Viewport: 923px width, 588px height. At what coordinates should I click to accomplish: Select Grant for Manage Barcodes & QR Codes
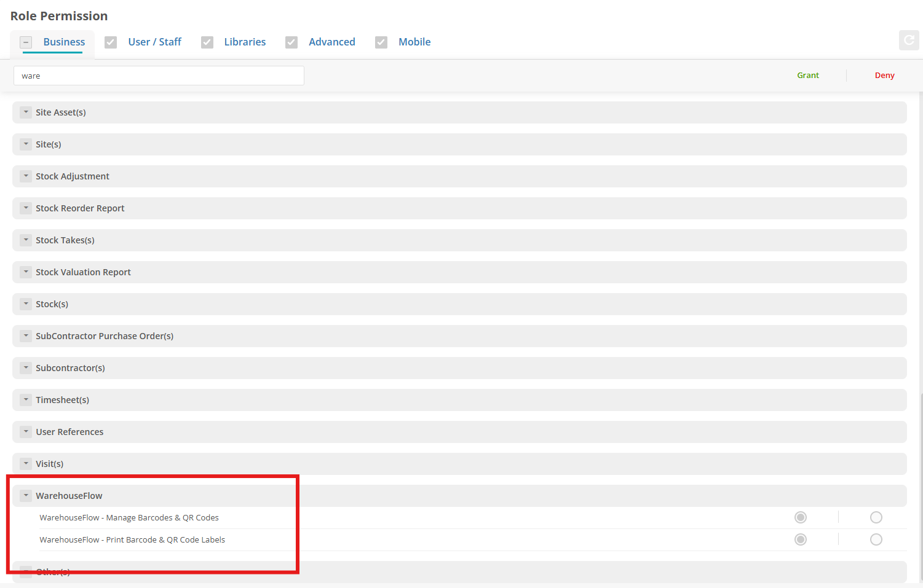pos(801,517)
